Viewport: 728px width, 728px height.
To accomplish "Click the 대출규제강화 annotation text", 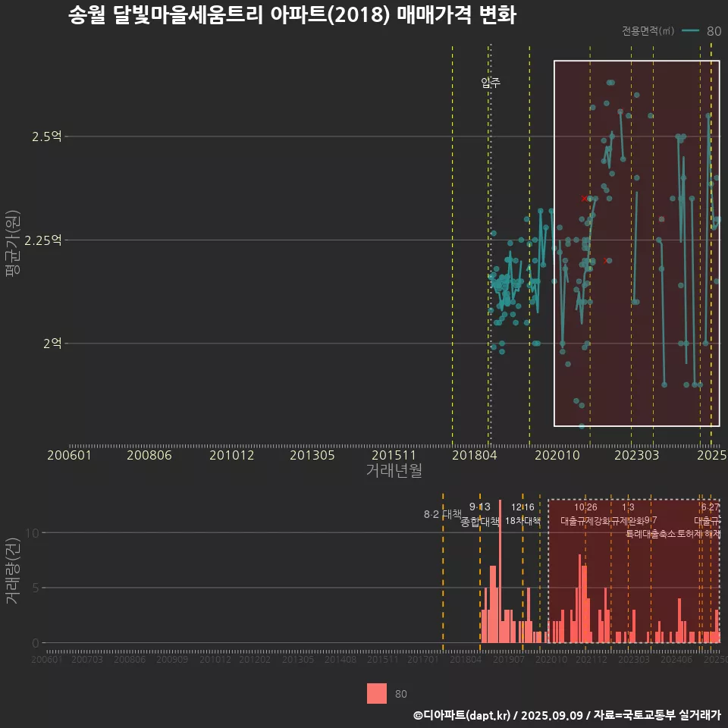I will coord(585,521).
